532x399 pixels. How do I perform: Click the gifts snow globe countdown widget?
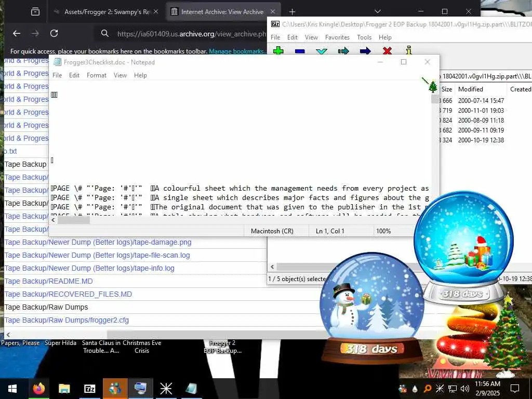tap(463, 248)
